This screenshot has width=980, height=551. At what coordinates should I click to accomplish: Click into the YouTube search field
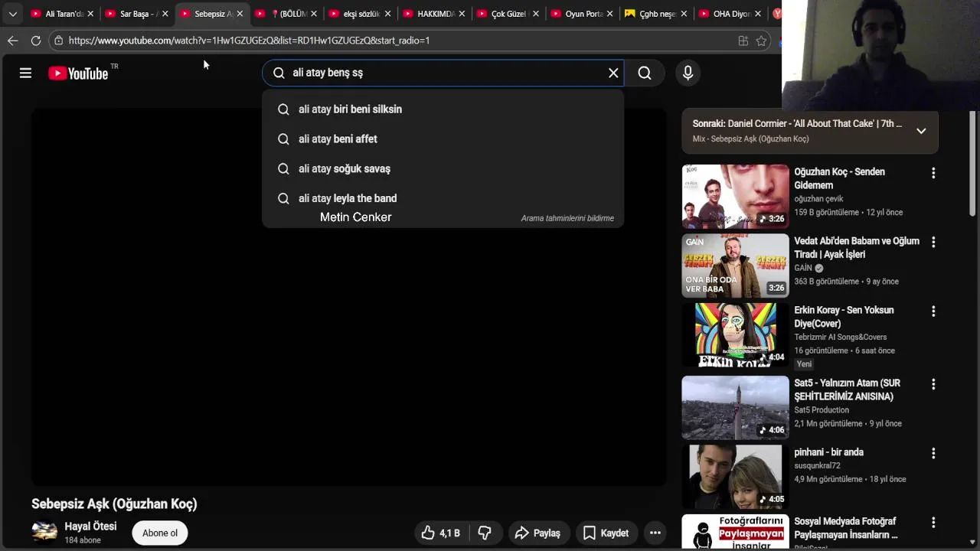coord(444,73)
